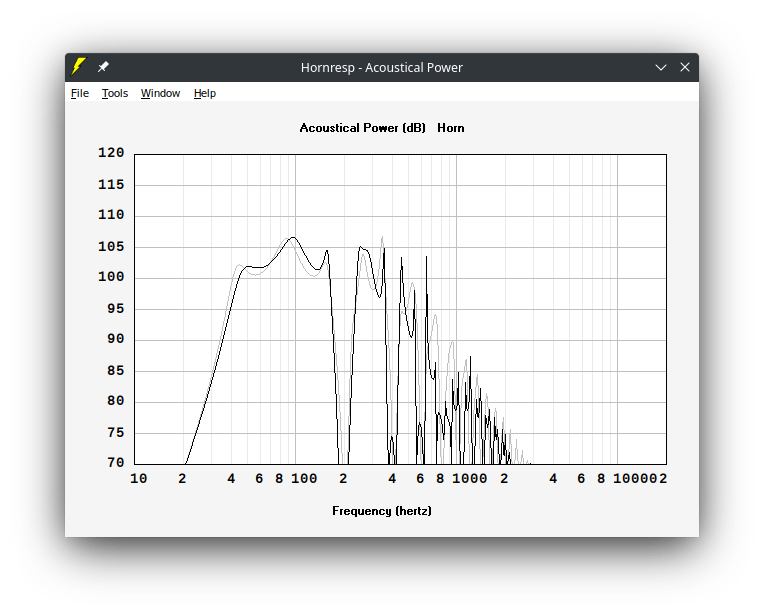Click the 'Acoustical Power (dB)' chart title
Image resolution: width=764 pixels, height=614 pixels.
pos(363,128)
